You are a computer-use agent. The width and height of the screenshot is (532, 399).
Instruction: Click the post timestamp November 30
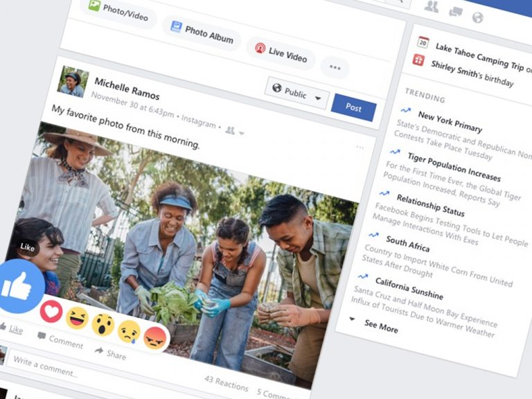(133, 105)
